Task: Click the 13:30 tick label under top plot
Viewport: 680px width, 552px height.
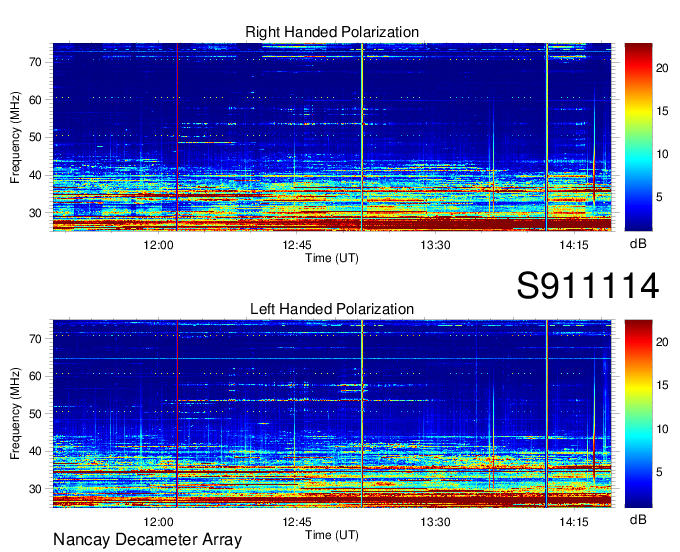Action: (435, 245)
